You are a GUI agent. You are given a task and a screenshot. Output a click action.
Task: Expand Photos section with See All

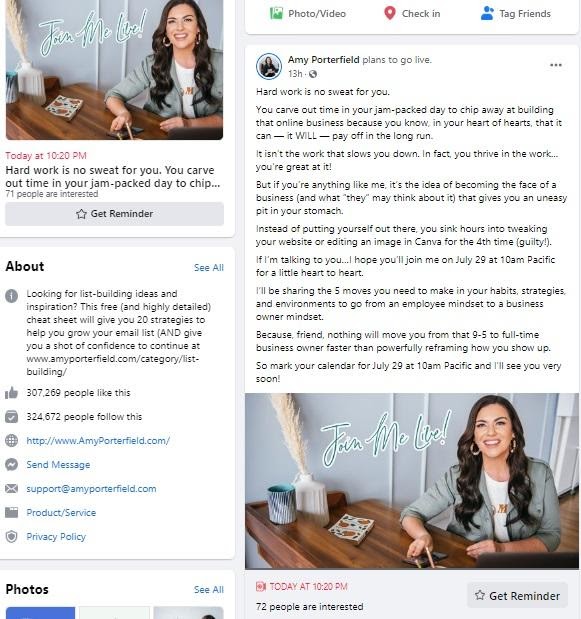point(208,589)
